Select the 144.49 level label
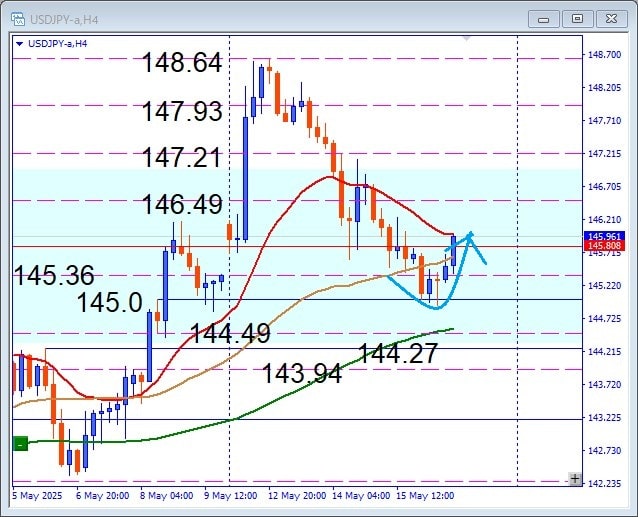Image resolution: width=638 pixels, height=517 pixels. click(230, 333)
